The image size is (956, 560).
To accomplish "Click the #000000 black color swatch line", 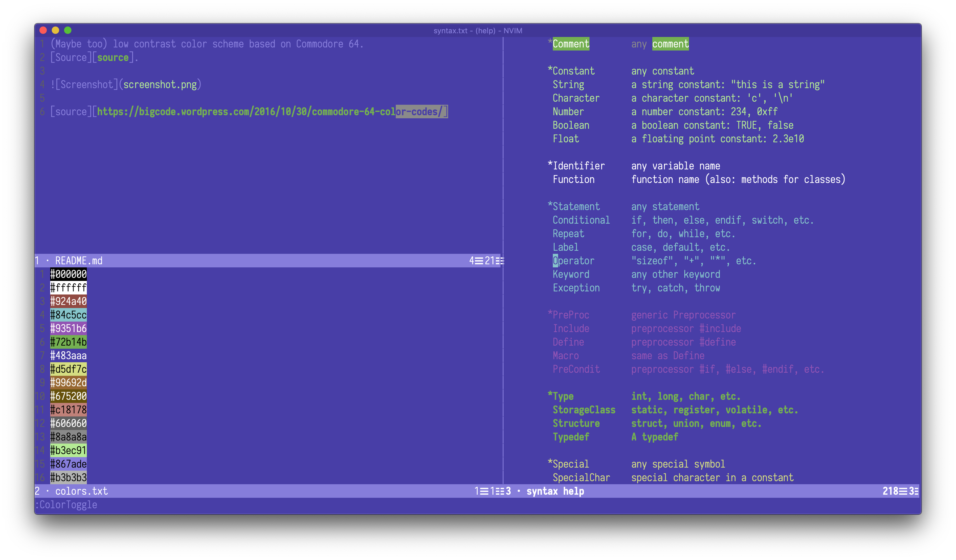I will 68,274.
